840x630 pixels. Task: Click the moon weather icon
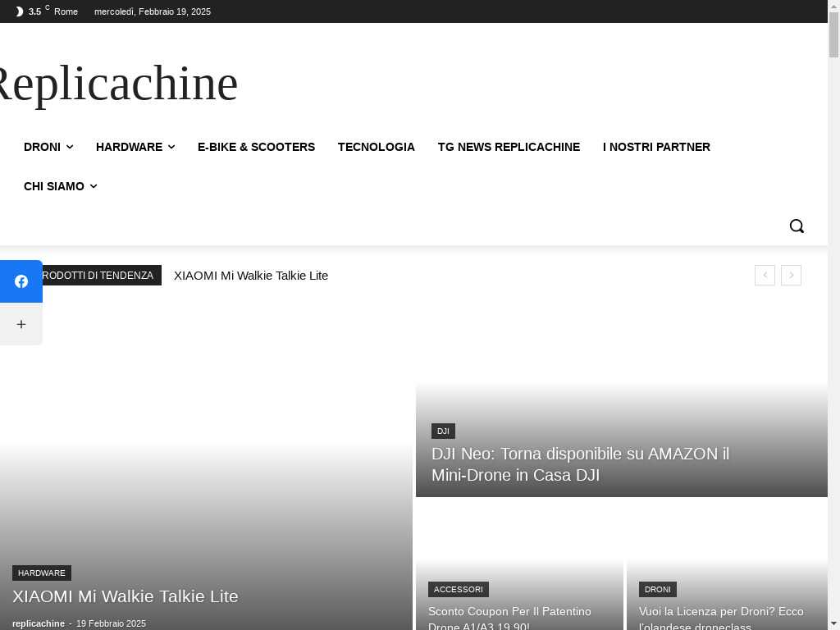pos(20,11)
